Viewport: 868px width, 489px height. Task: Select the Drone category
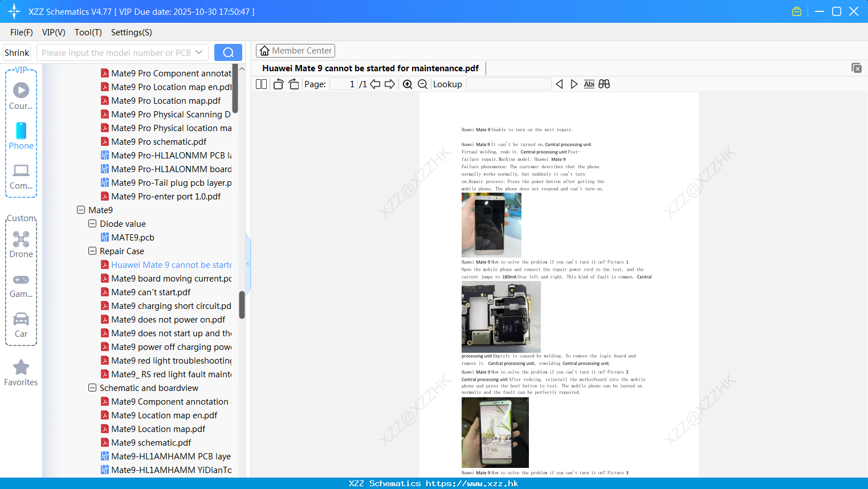(x=21, y=244)
